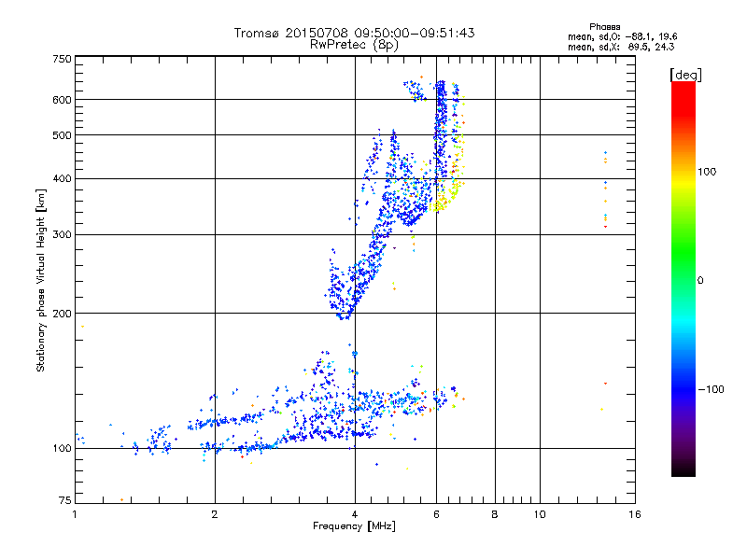Click the x-axis tick label '2'

(215, 514)
